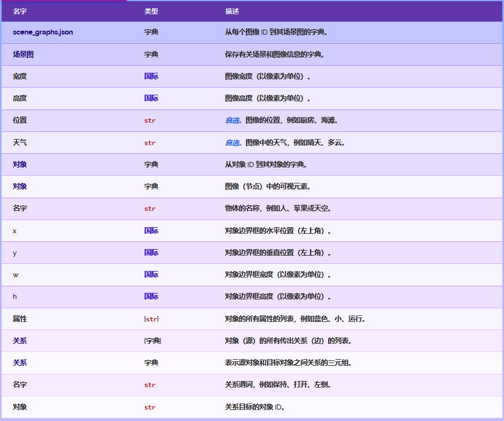The image size is (504, 421).
Task: Click description '关系谓词，例如保持、打开、左侧'
Action: pyautogui.click(x=278, y=384)
